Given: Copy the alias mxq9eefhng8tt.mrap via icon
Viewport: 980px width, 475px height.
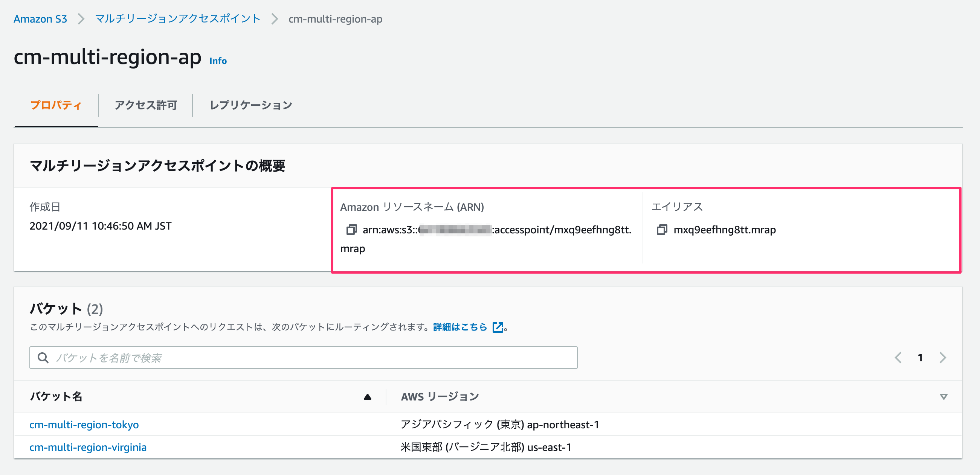Looking at the screenshot, I should [x=662, y=230].
